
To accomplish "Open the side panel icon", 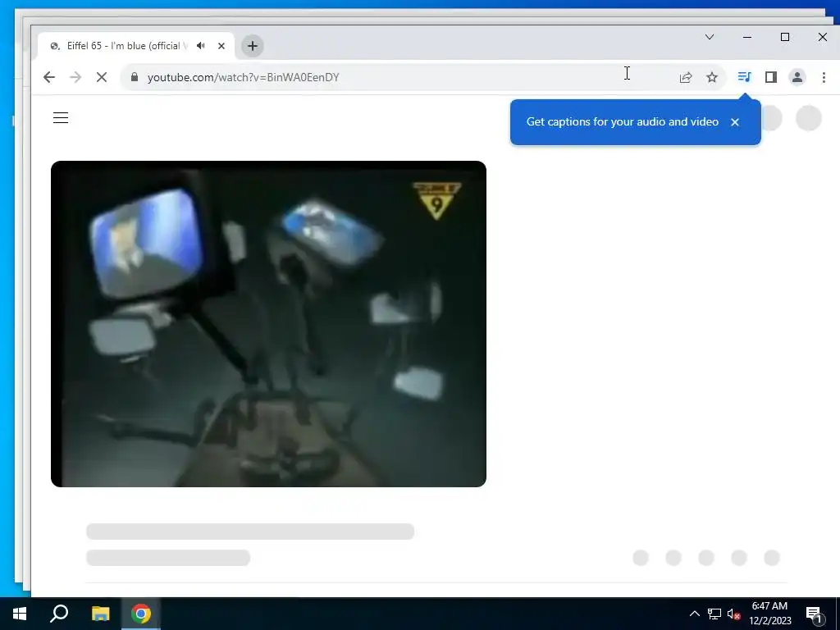I will 771,77.
